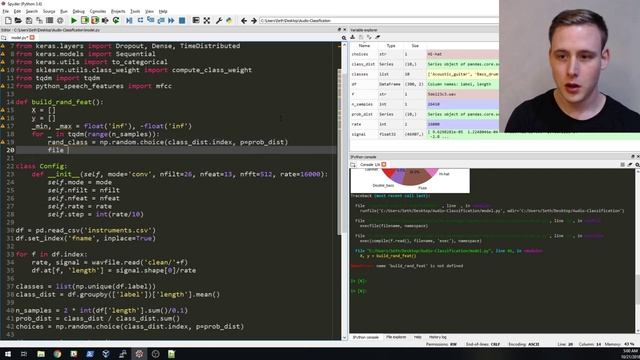Click the 'class Config:' line in editor
The width and height of the screenshot is (640, 360).
point(41,166)
